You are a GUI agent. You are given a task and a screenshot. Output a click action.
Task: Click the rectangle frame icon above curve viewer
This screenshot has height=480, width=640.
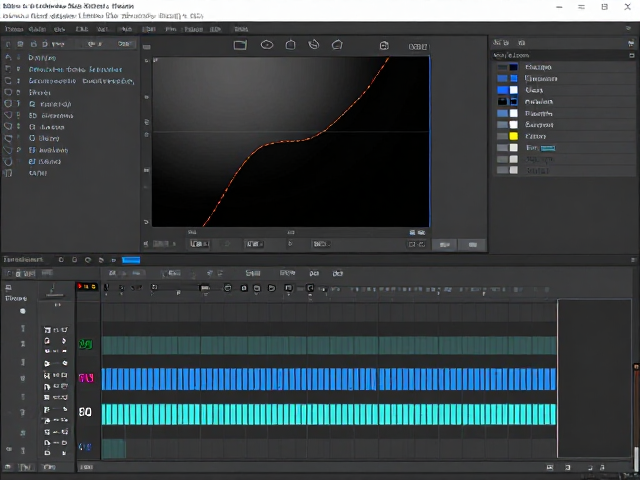tap(240, 45)
